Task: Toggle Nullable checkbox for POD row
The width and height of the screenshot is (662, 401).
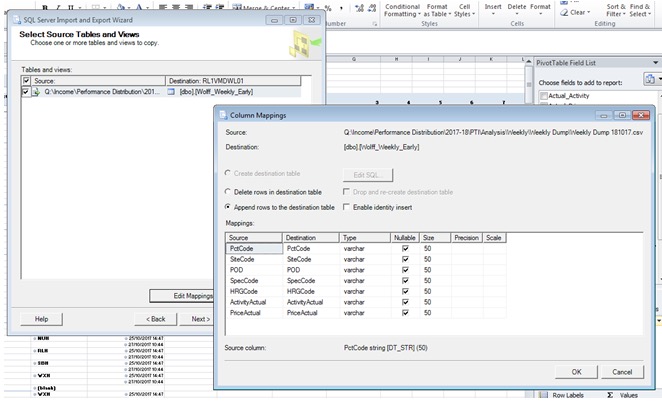Action: [x=405, y=270]
